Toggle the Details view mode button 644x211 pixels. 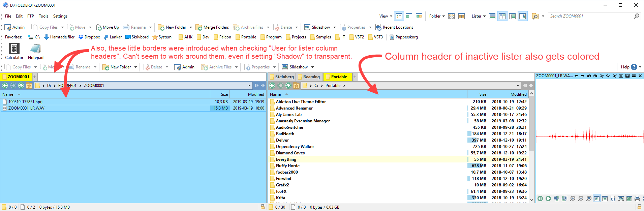(399, 16)
